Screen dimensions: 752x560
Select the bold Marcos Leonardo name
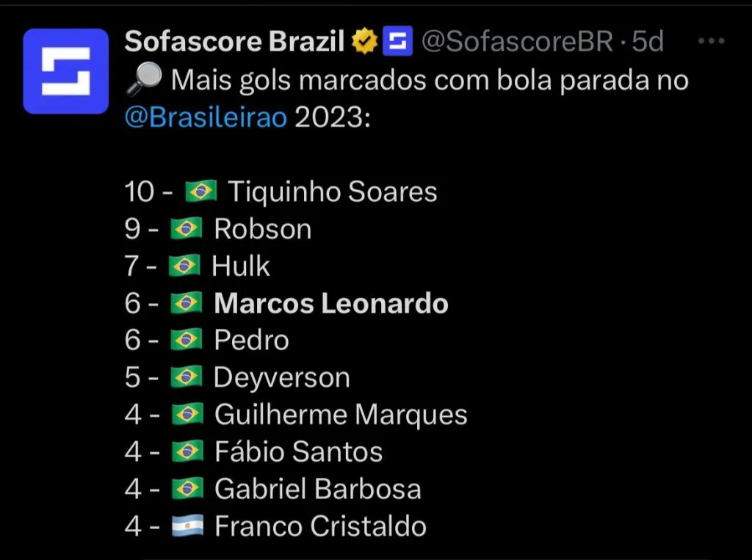tap(330, 303)
